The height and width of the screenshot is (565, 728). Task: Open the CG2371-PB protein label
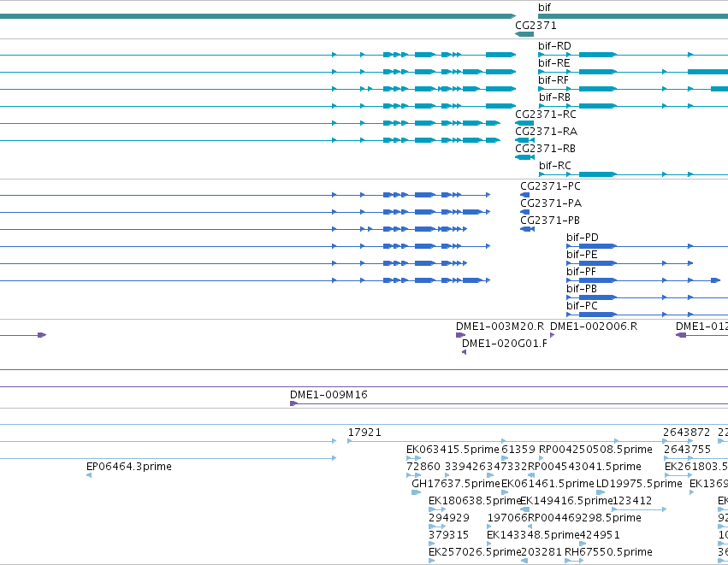click(550, 221)
